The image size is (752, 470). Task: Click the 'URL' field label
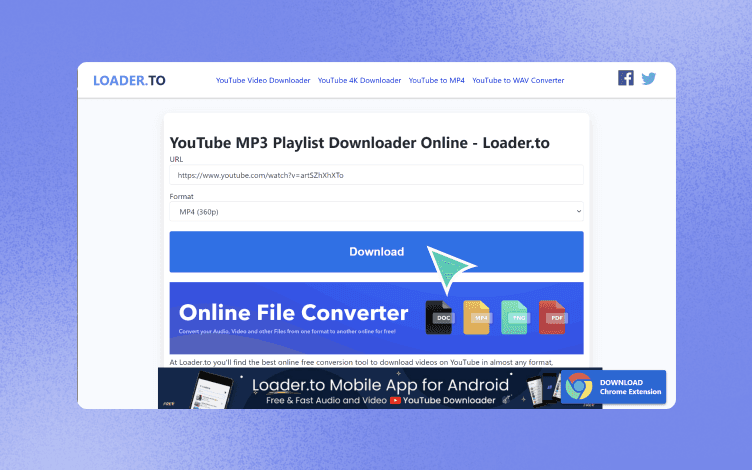pos(176,159)
